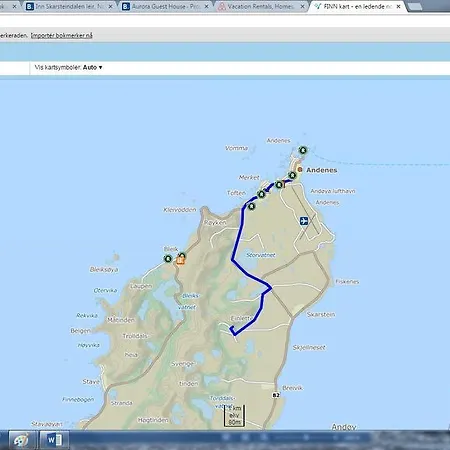Image resolution: width=450 pixels, height=450 pixels.
Task: Open the Vis kartsymboler Auto dropdown
Action: coord(69,67)
